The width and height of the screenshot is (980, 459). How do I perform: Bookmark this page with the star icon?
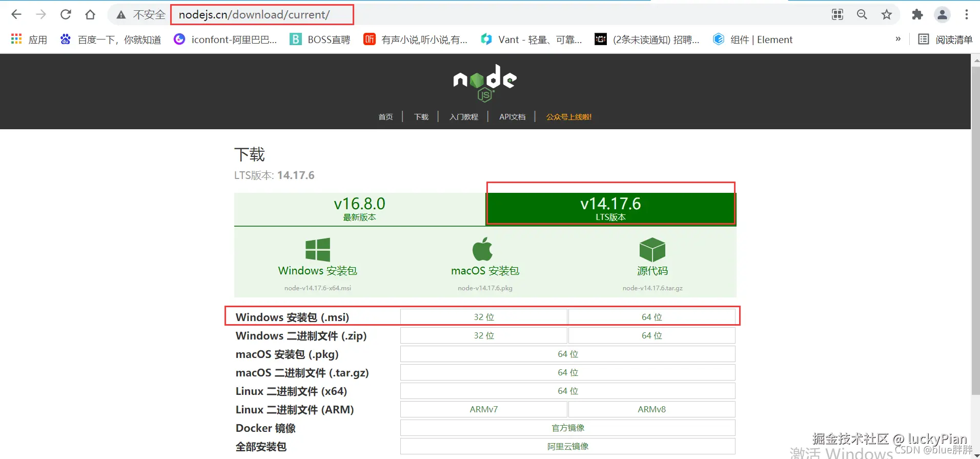click(x=887, y=14)
